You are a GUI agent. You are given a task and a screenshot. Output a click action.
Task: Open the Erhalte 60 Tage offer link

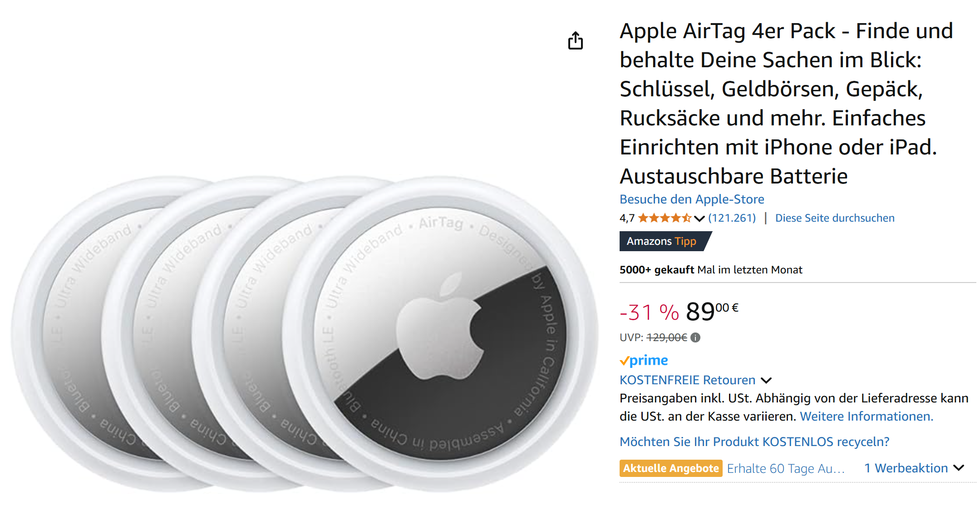coord(785,468)
